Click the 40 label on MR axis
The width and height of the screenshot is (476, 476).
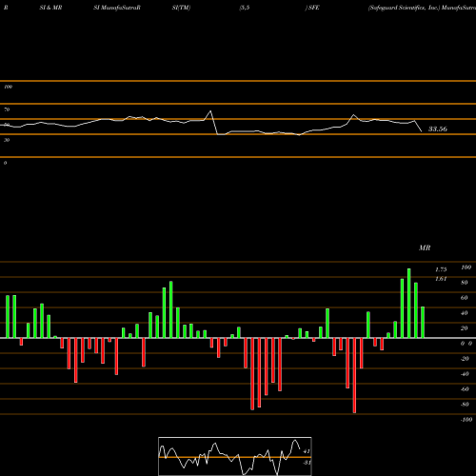click(x=465, y=313)
